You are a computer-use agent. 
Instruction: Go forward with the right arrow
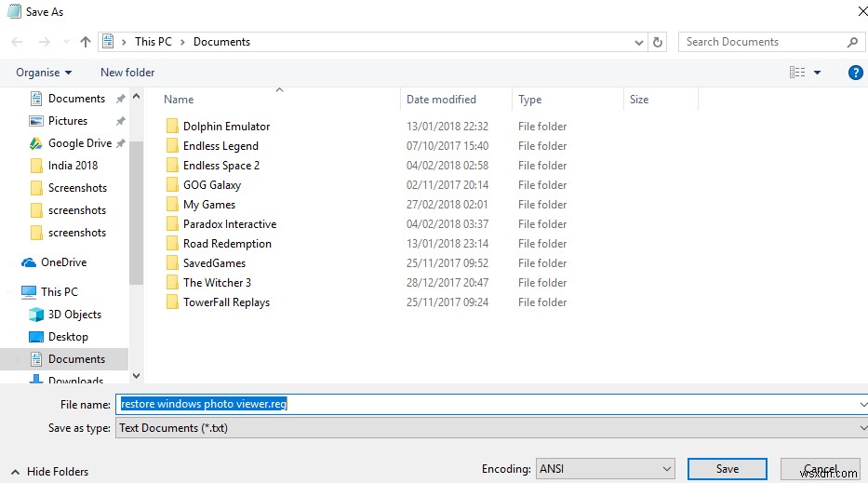pyautogui.click(x=45, y=42)
